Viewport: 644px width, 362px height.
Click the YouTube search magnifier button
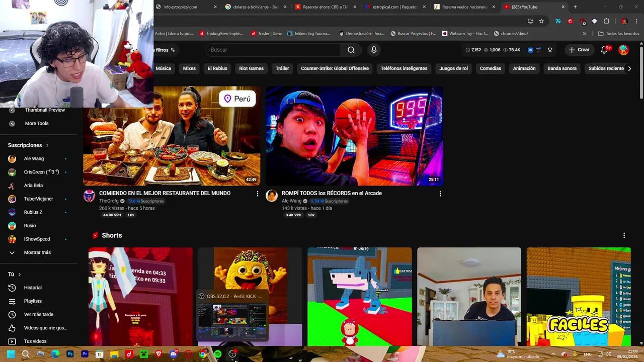click(x=351, y=50)
